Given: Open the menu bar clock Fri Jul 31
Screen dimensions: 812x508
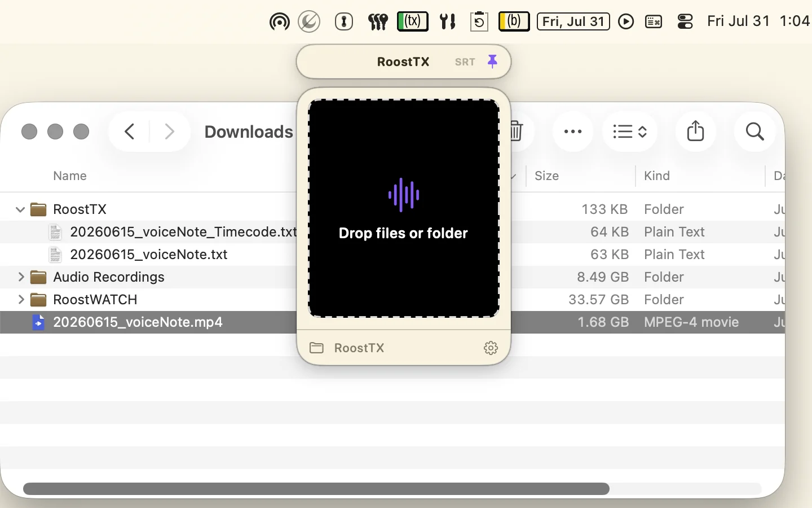Looking at the screenshot, I should click(758, 21).
